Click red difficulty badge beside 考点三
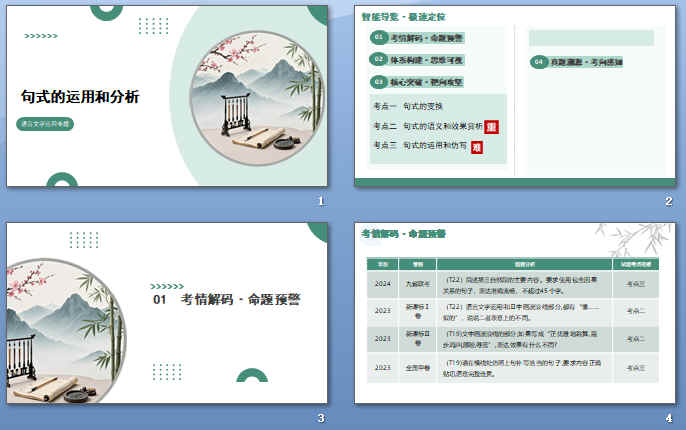This screenshot has width=686, height=430. point(477,146)
